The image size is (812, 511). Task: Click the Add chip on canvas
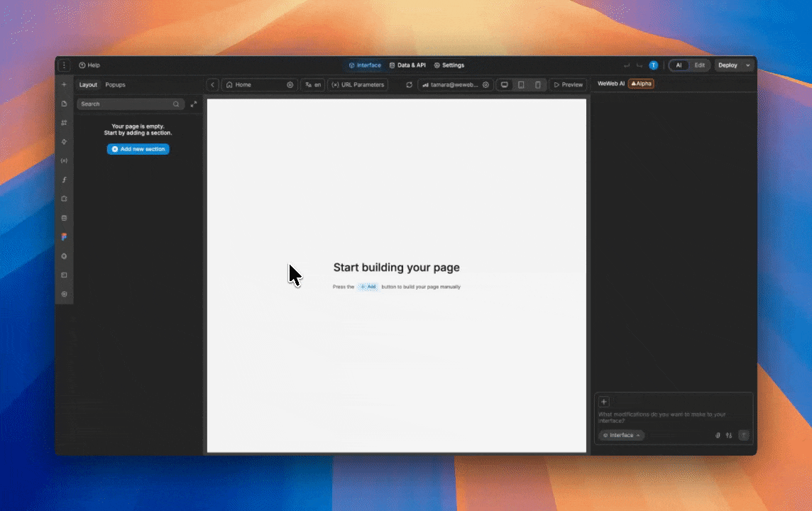click(368, 287)
